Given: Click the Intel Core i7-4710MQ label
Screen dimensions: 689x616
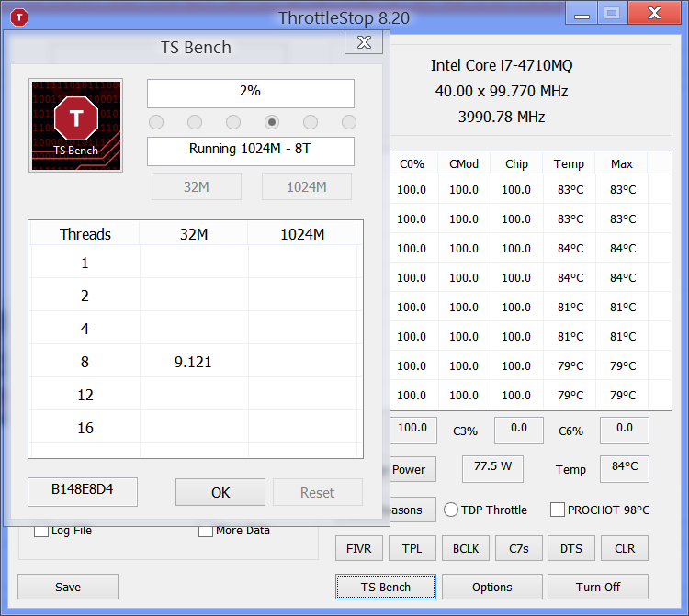Looking at the screenshot, I should click(502, 65).
